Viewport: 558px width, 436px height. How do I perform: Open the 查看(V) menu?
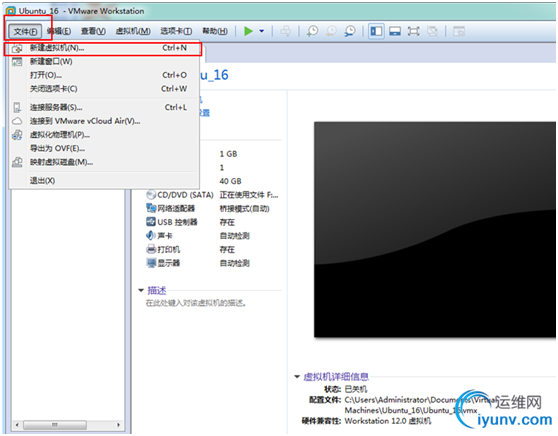click(93, 32)
